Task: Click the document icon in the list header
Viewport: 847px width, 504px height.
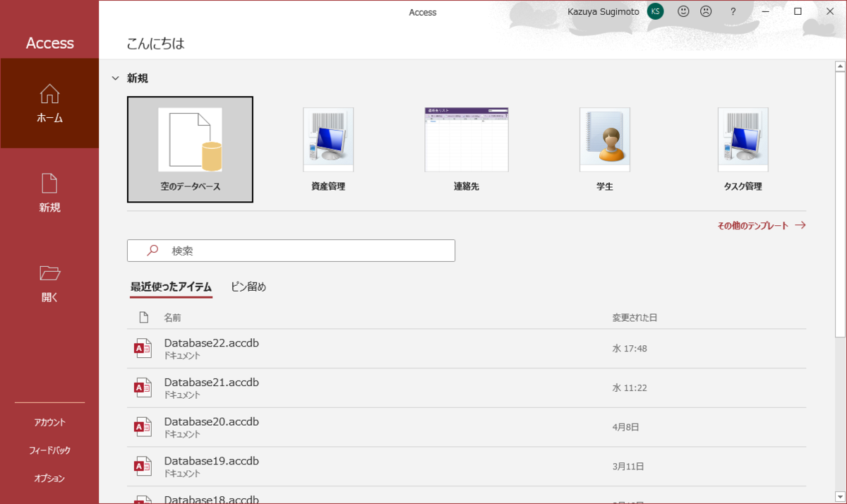Action: [x=144, y=318]
